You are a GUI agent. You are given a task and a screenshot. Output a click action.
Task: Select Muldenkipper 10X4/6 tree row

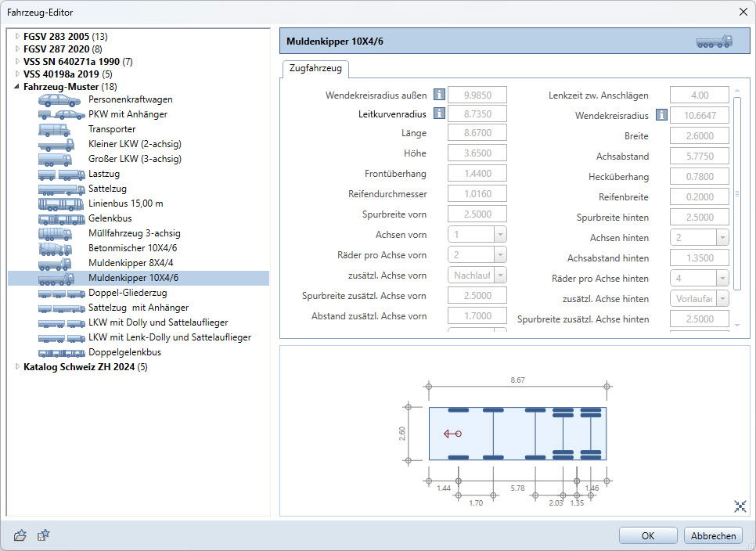click(139, 278)
